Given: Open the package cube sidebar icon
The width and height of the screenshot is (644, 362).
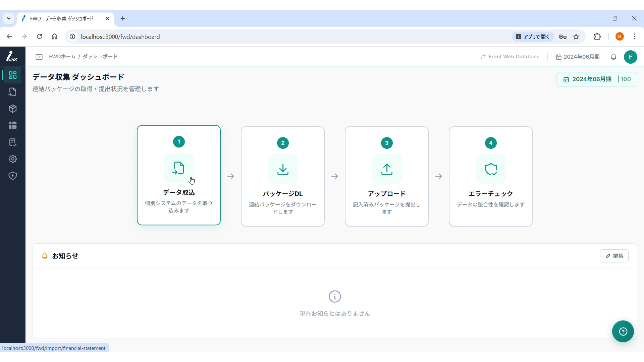Looking at the screenshot, I should click(x=13, y=109).
